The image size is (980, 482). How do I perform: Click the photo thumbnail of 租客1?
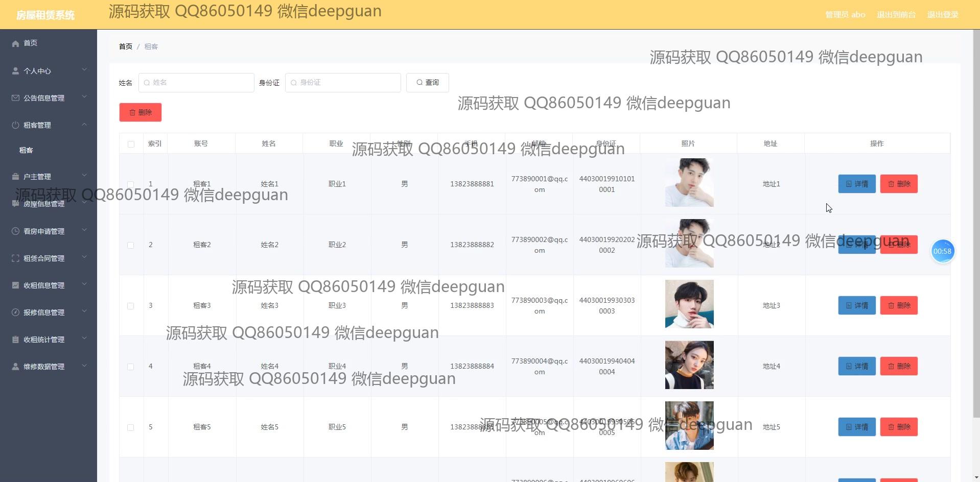pyautogui.click(x=689, y=183)
